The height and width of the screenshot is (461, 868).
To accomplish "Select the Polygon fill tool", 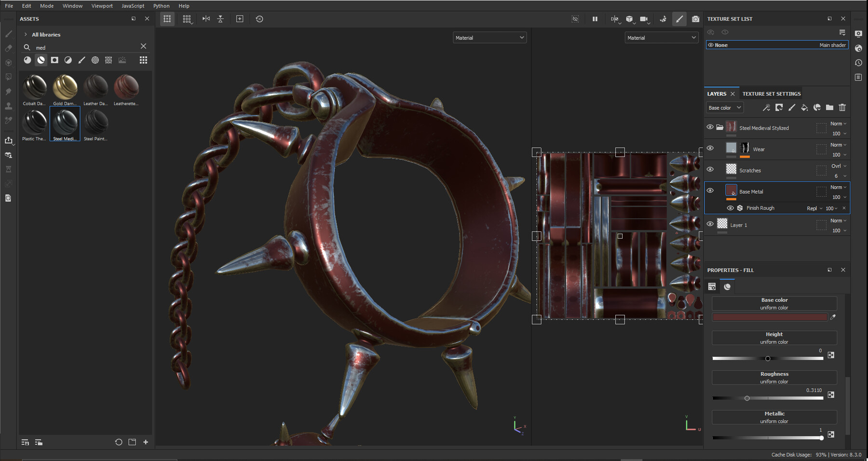I will click(x=8, y=77).
